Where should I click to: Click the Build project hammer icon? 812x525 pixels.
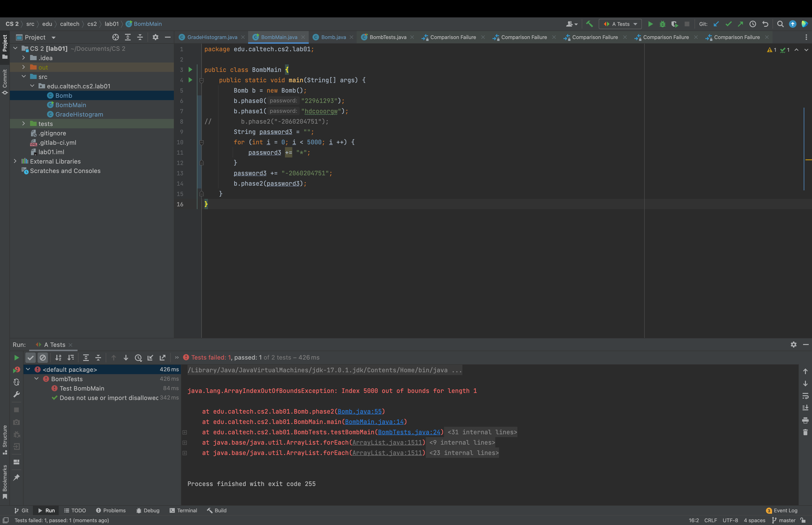click(589, 24)
